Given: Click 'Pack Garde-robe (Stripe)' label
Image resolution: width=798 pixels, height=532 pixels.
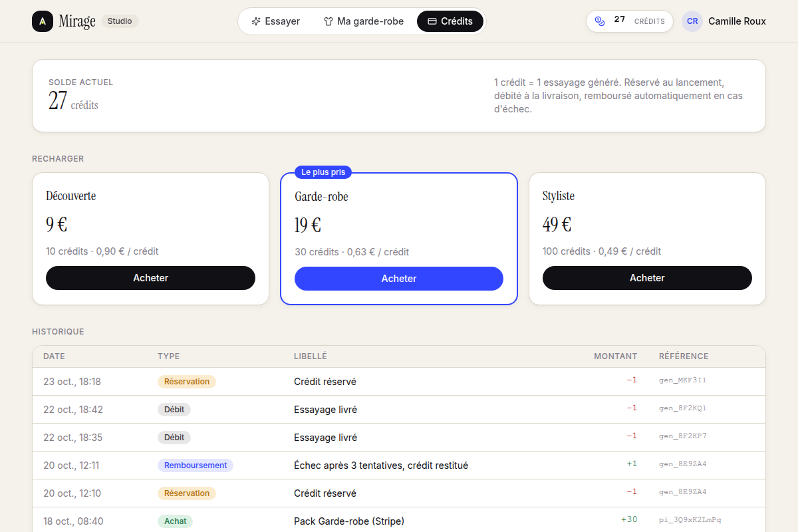Looking at the screenshot, I should click(x=349, y=521).
